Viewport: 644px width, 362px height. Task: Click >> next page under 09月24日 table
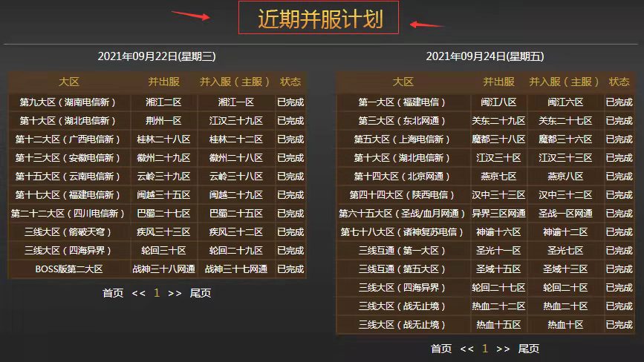(503, 349)
